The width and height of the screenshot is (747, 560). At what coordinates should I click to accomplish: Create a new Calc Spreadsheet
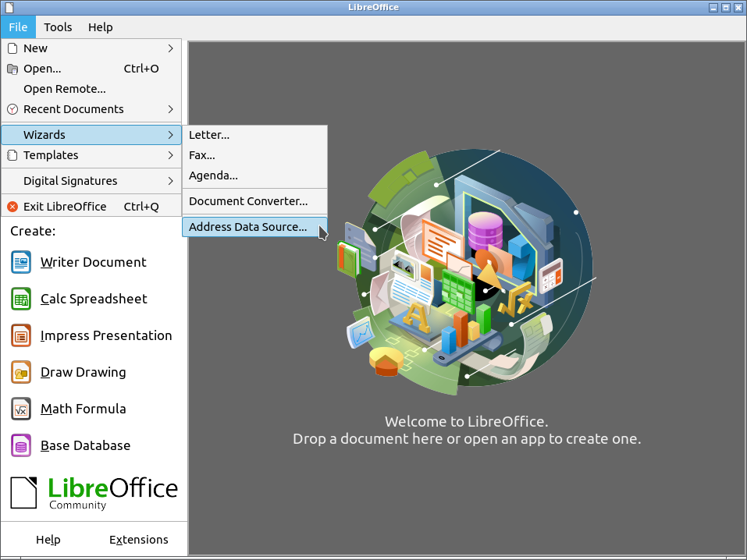click(x=94, y=299)
